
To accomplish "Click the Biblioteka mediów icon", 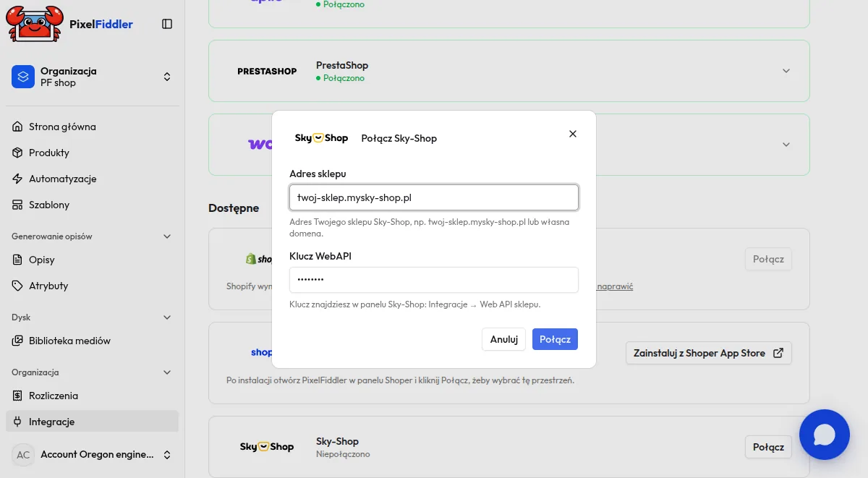I will (17, 341).
